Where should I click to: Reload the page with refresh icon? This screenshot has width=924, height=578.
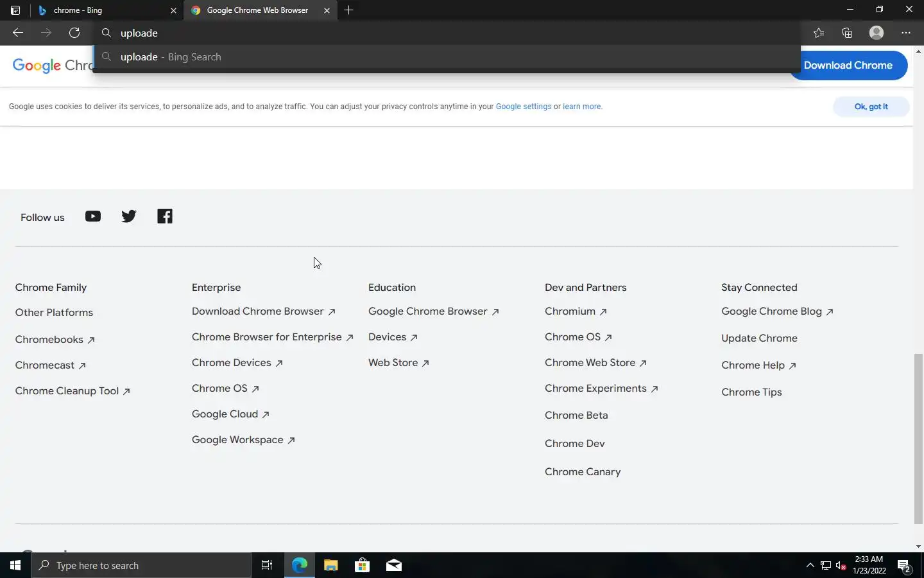[74, 33]
